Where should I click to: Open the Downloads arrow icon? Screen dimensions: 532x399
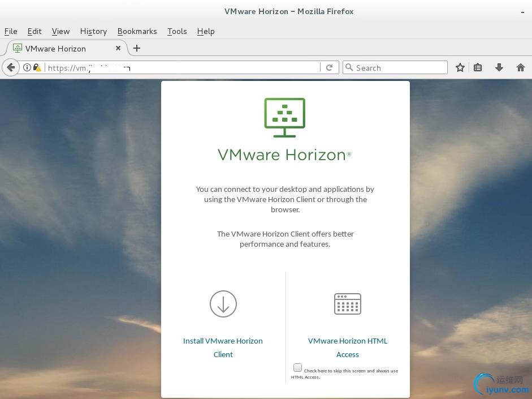pyautogui.click(x=499, y=67)
